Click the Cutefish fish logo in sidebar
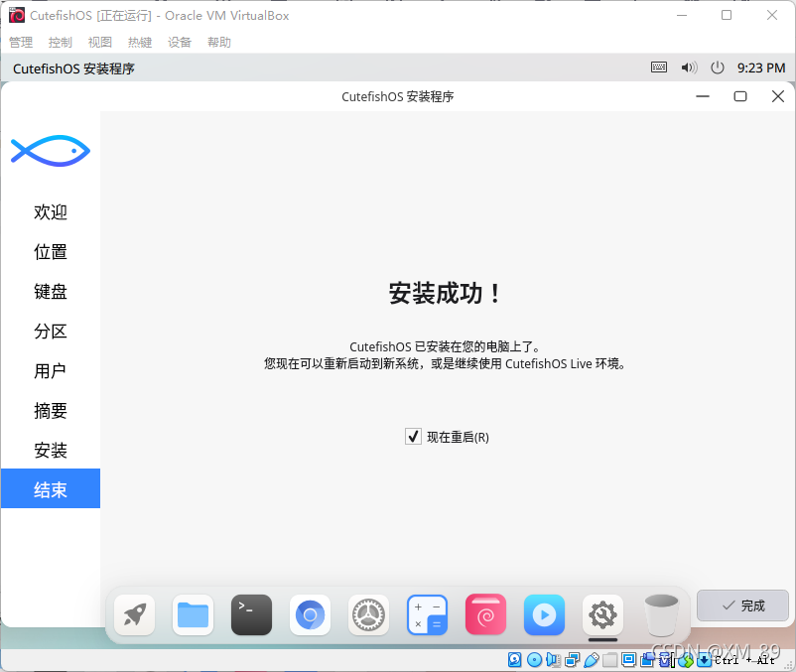 (51, 151)
